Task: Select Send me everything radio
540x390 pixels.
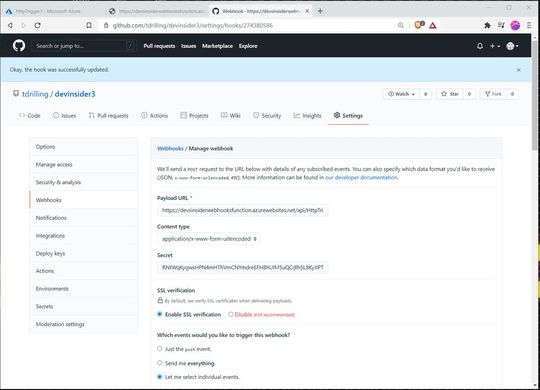Action: coord(159,363)
